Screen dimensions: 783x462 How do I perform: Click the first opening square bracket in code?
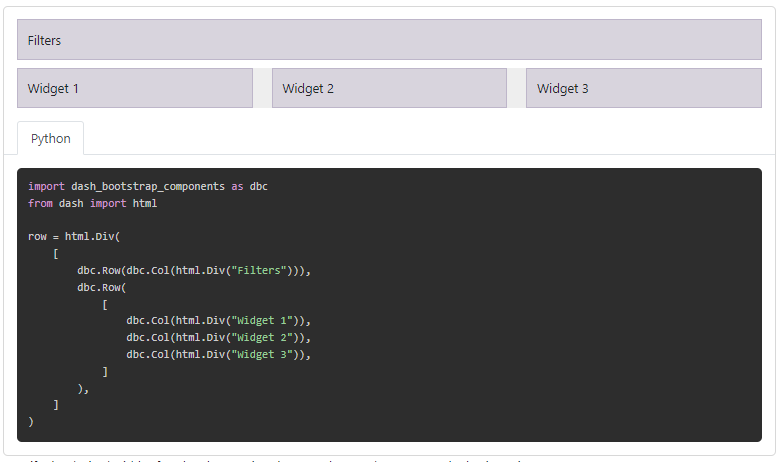56,254
